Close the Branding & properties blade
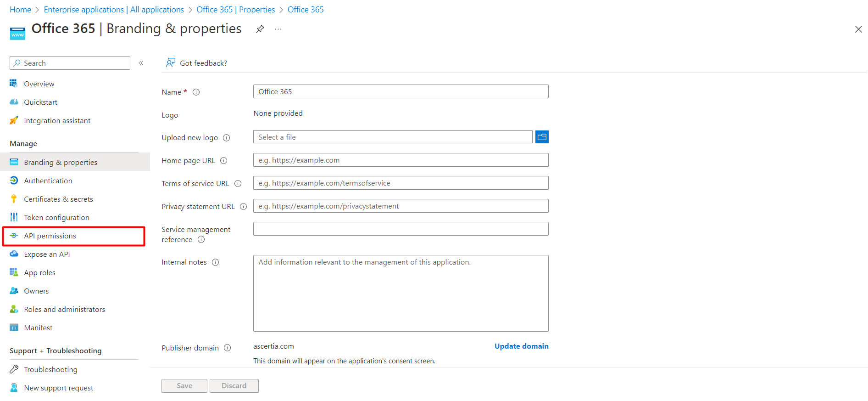 [x=858, y=29]
